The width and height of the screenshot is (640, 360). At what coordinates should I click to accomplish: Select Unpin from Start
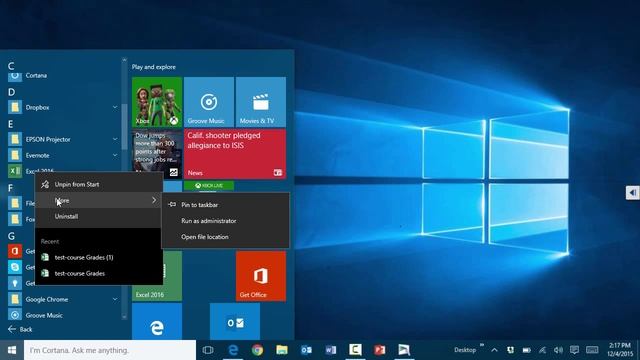[x=98, y=184]
